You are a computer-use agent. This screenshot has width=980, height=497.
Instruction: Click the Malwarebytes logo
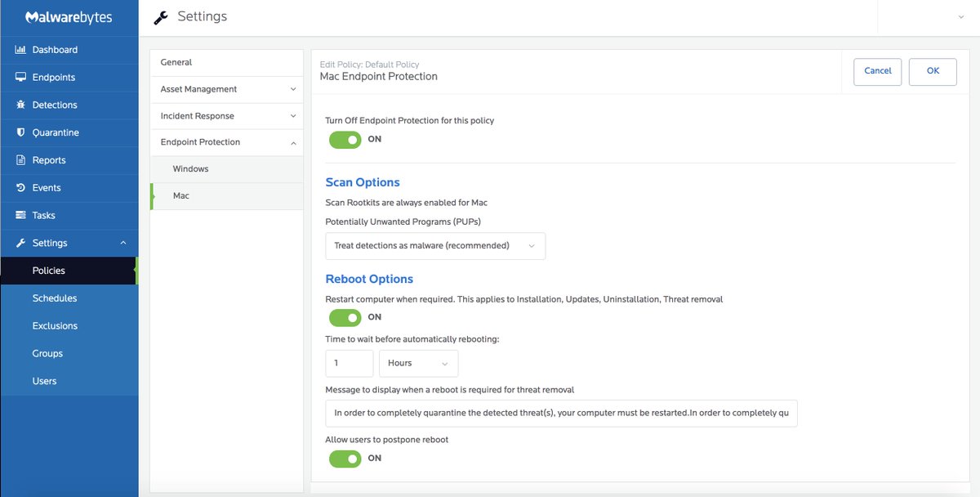(69, 17)
